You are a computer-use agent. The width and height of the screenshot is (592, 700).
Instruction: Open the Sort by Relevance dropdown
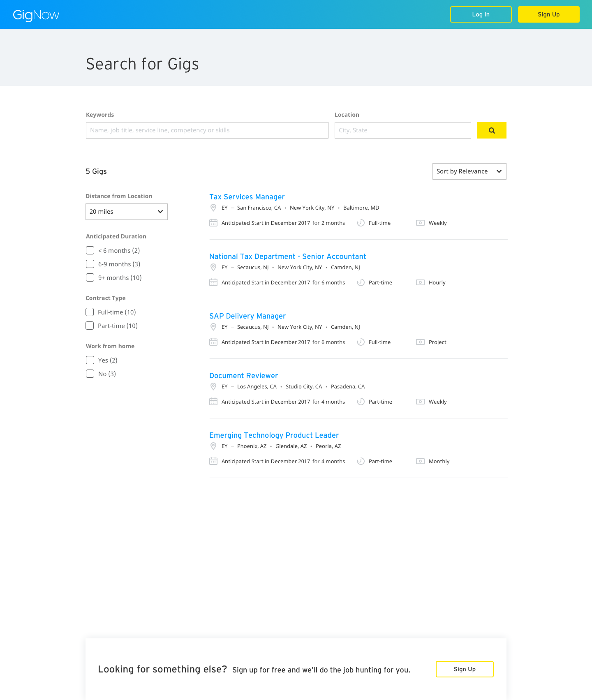click(x=469, y=171)
